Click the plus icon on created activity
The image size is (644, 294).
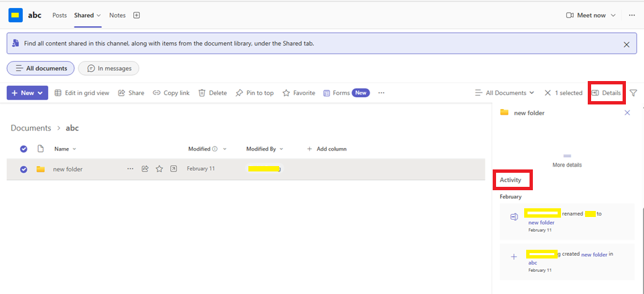click(513, 257)
